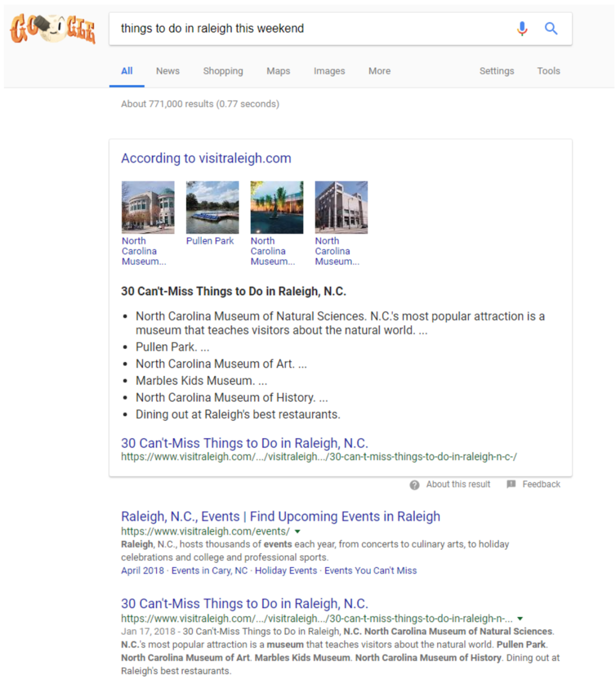
Task: Open the Pullen Park caption link
Action: tap(210, 240)
